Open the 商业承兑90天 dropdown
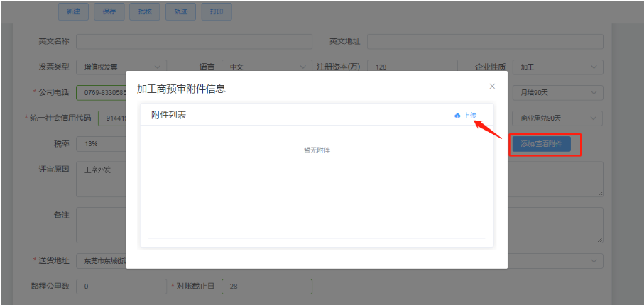The height and width of the screenshot is (305, 644). (558, 118)
